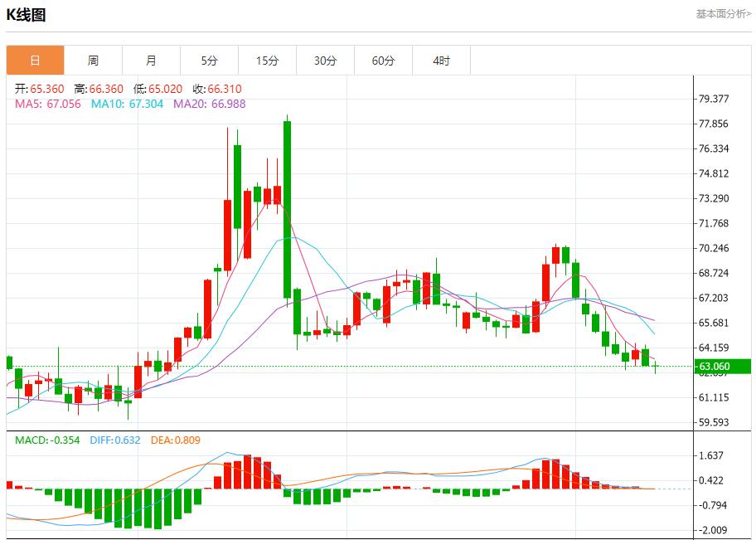
Task: Select the 60分 timeframe
Action: (383, 60)
